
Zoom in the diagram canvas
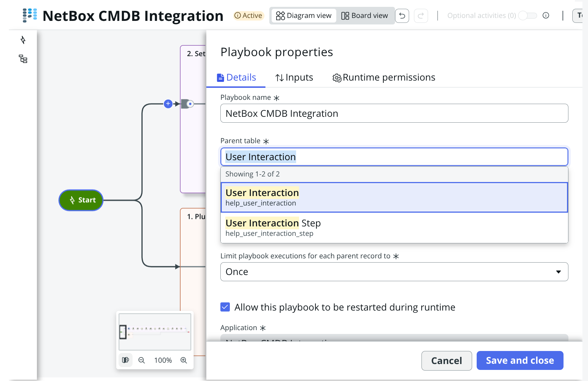click(x=184, y=360)
